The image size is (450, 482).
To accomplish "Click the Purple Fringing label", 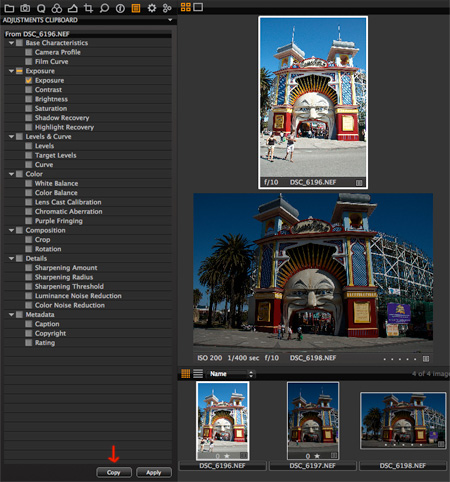I will [x=59, y=221].
